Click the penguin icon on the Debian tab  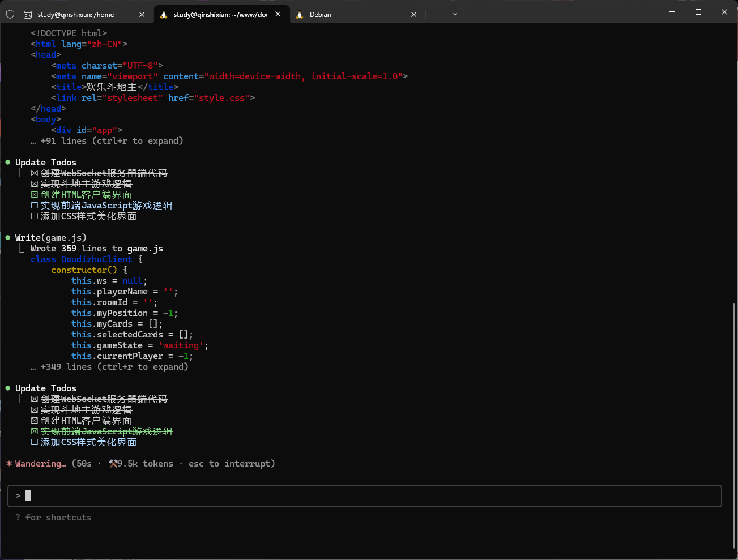click(x=299, y=14)
